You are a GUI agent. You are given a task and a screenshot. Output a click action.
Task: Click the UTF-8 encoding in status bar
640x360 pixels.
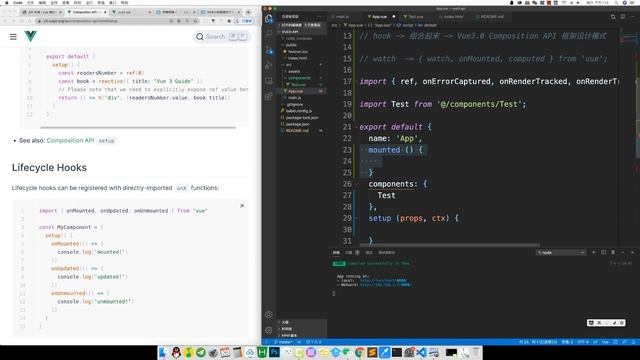pyautogui.click(x=583, y=342)
